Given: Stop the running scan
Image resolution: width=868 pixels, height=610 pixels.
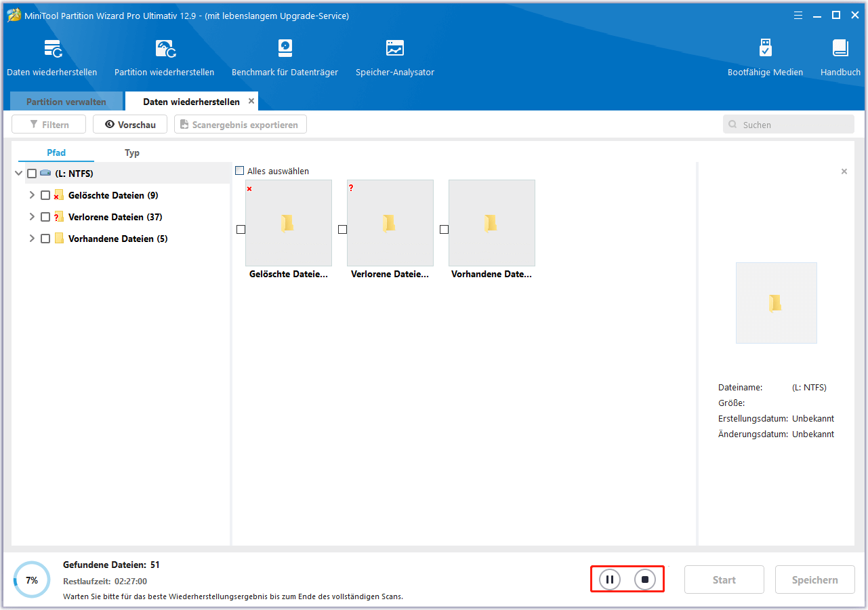Looking at the screenshot, I should pyautogui.click(x=645, y=579).
